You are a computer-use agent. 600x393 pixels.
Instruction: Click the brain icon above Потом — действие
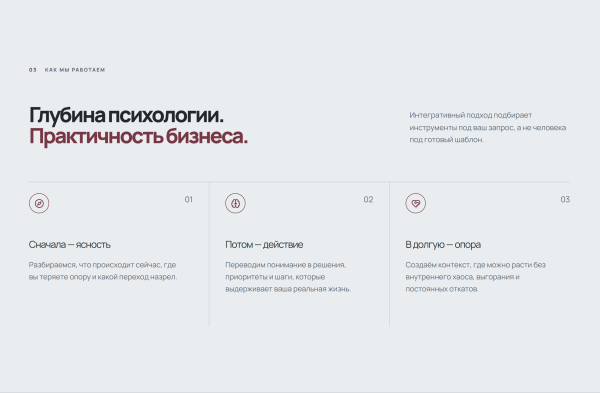click(x=235, y=203)
